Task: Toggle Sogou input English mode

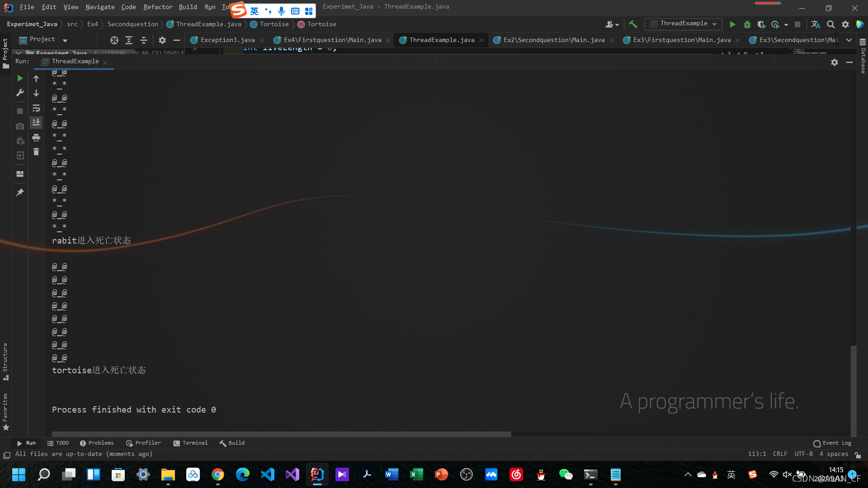Action: point(255,11)
